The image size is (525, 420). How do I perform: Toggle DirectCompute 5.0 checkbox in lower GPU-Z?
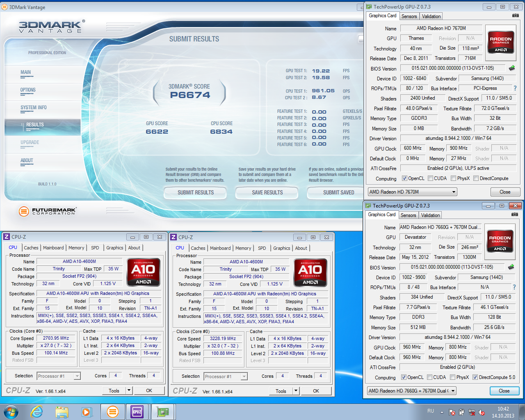click(x=475, y=377)
